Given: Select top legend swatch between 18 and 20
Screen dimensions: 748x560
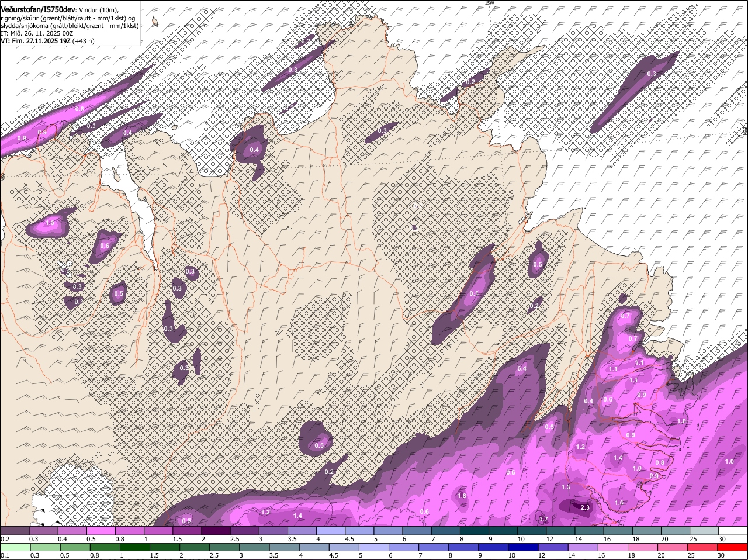Looking at the screenshot, I should [647, 530].
